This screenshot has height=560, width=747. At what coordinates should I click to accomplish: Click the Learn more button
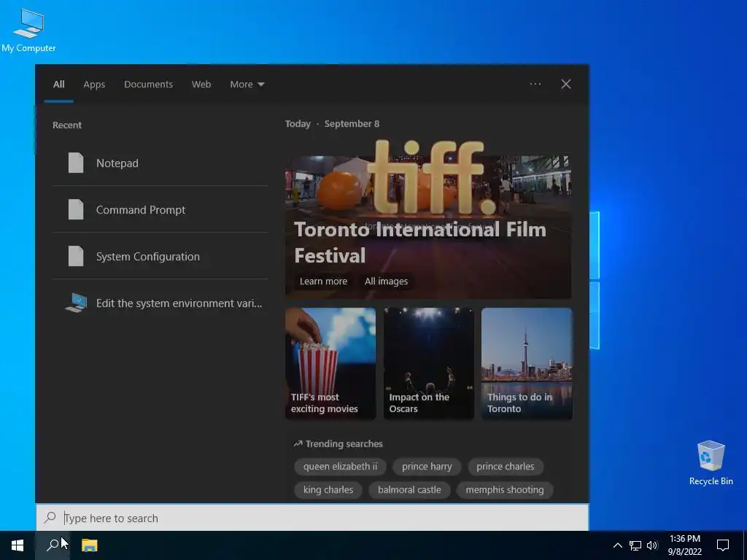point(323,281)
